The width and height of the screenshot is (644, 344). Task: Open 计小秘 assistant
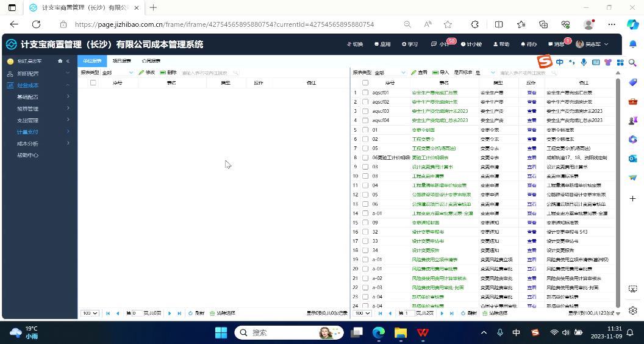[x=471, y=44]
